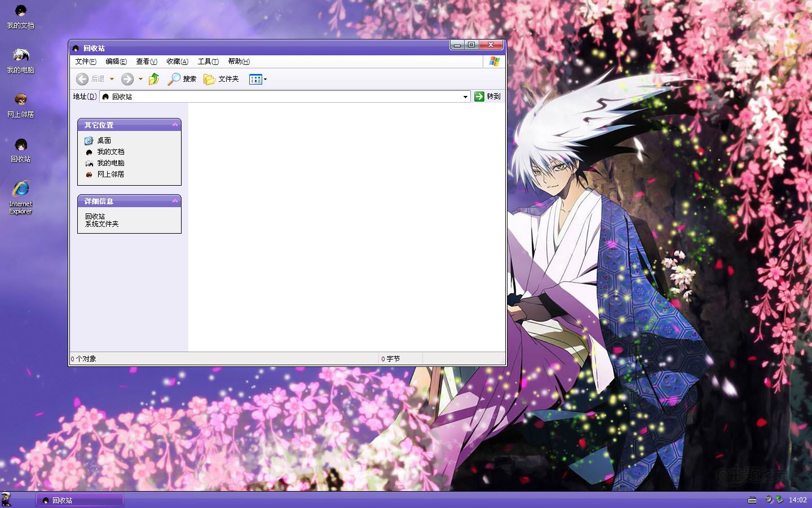Screen dimensions: 812x508
Task: Go to 桌面 in other places
Action: click(98, 141)
